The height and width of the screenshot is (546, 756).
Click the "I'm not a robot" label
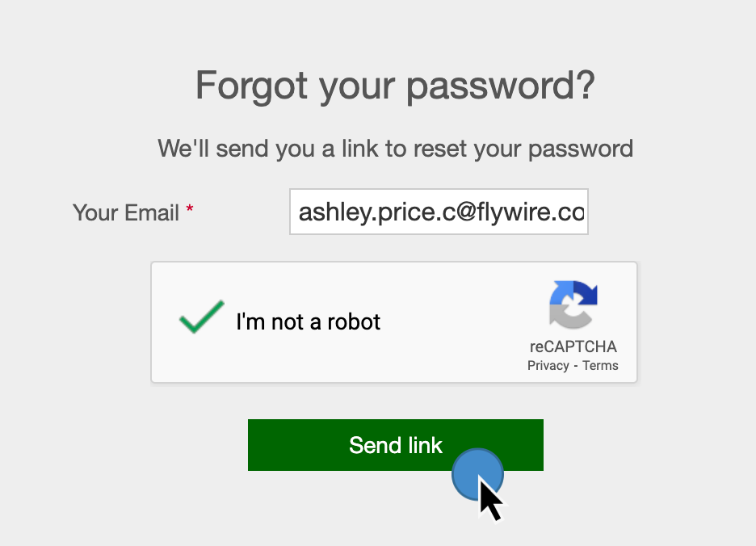click(308, 322)
